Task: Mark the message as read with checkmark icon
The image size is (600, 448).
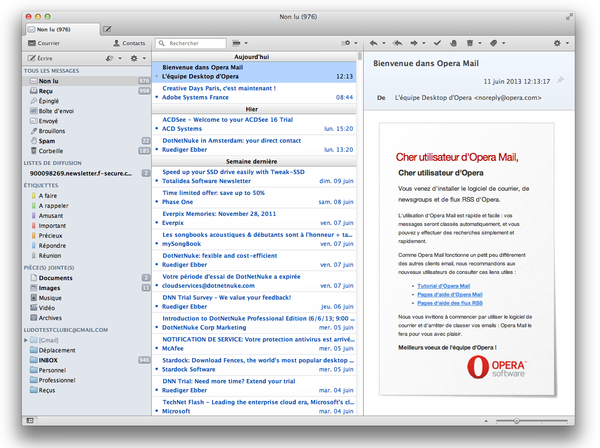Action: (x=437, y=43)
